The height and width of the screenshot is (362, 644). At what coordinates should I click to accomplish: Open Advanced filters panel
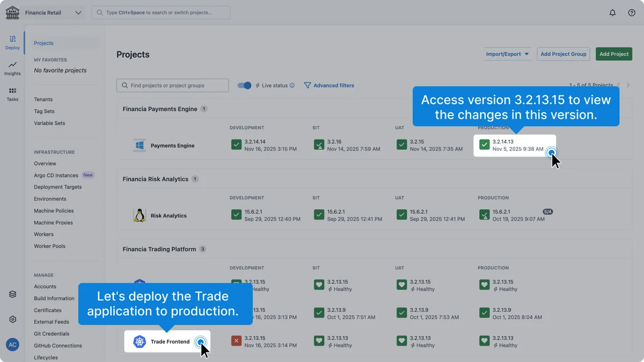click(x=329, y=85)
